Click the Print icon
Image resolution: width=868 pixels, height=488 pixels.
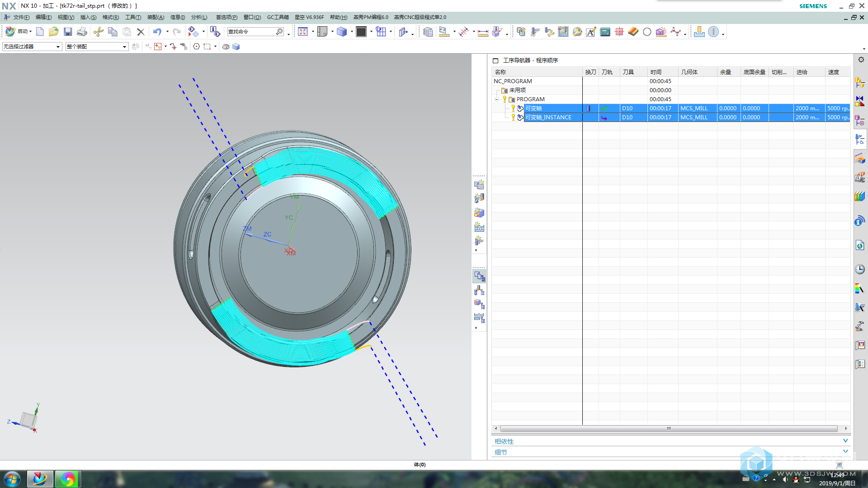(82, 32)
